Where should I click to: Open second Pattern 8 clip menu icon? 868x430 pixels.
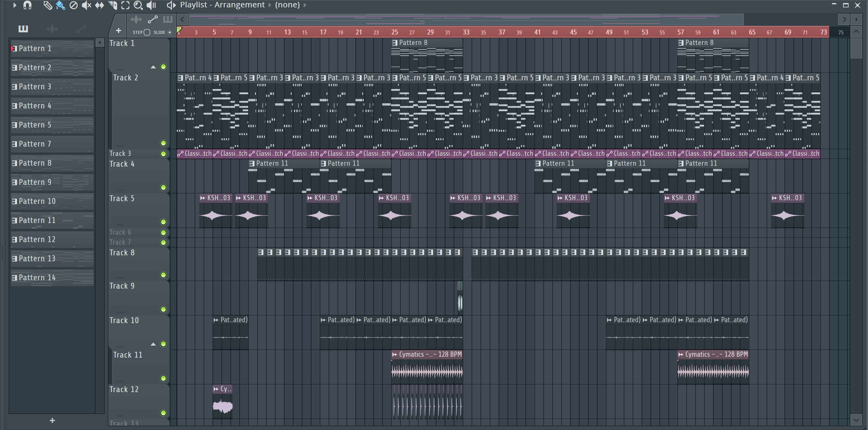(681, 43)
